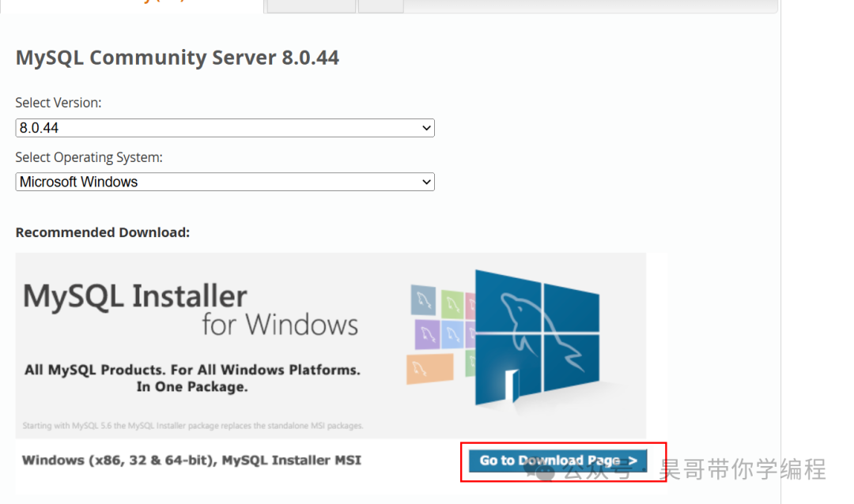Select the light blue dolphin tile icon

point(453,333)
